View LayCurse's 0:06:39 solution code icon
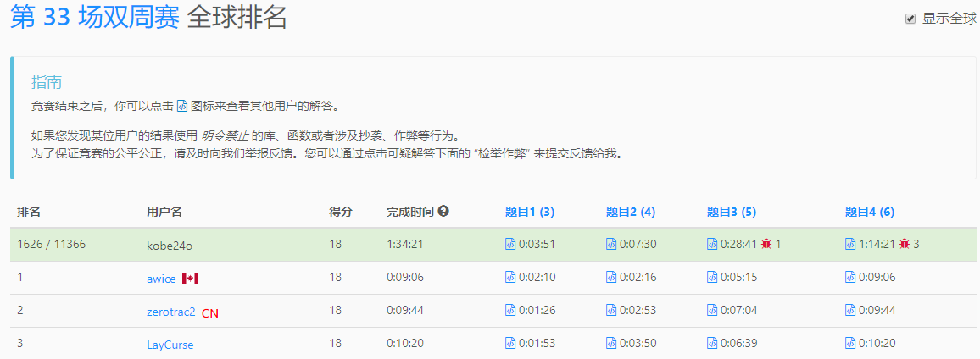This screenshot has height=359, width=980. (712, 344)
